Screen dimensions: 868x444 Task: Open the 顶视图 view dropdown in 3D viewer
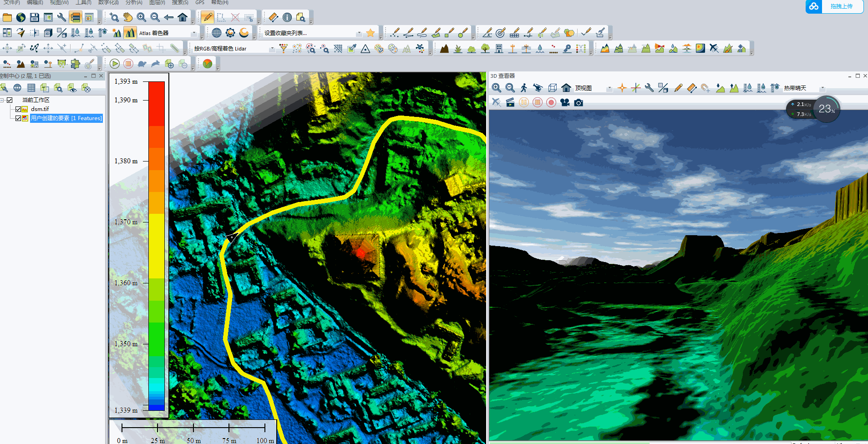click(609, 88)
